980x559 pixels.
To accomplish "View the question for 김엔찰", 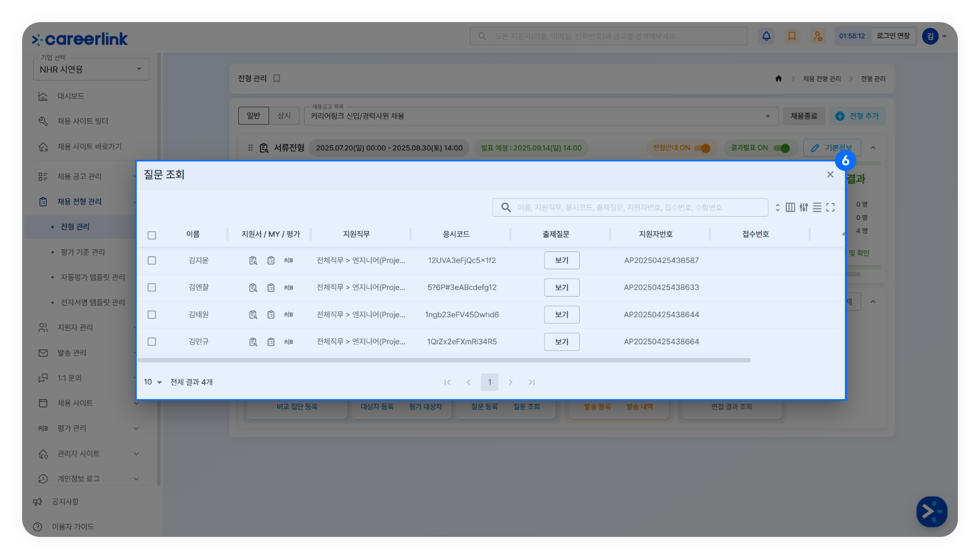I will point(562,288).
